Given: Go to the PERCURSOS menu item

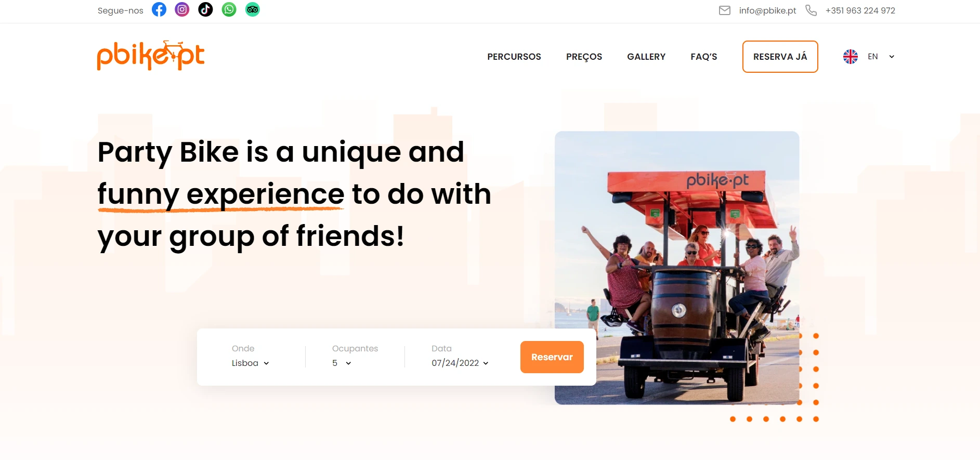Looking at the screenshot, I should (514, 57).
